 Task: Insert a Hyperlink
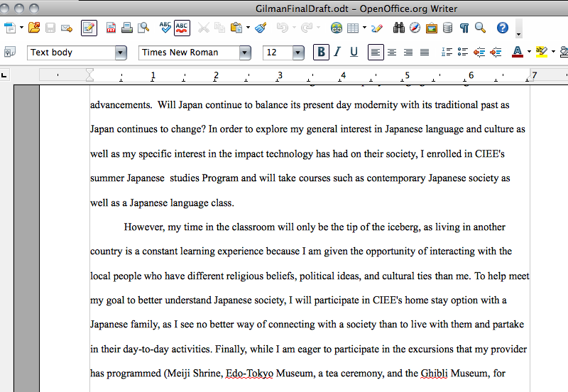(x=337, y=28)
